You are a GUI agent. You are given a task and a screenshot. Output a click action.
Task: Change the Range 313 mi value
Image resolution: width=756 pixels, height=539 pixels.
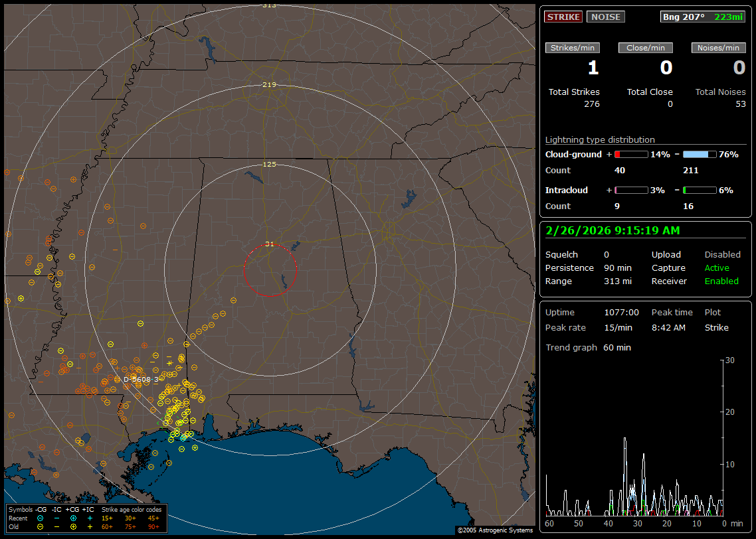click(617, 281)
